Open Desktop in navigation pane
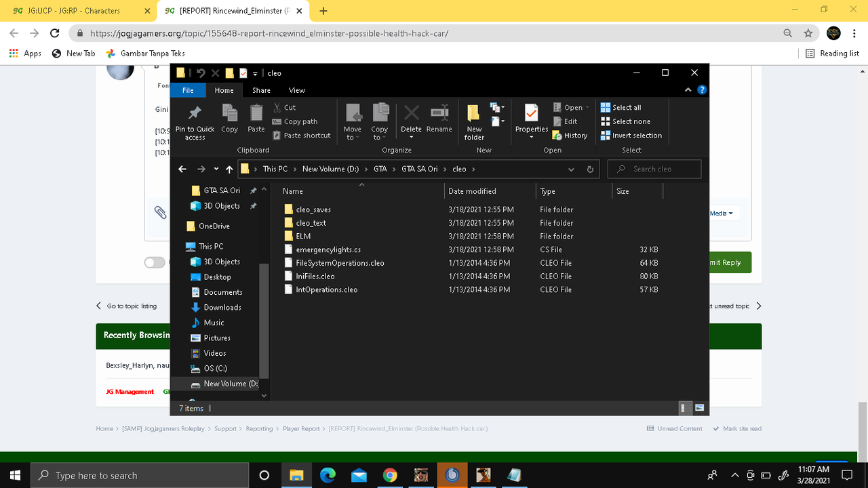 tap(217, 277)
